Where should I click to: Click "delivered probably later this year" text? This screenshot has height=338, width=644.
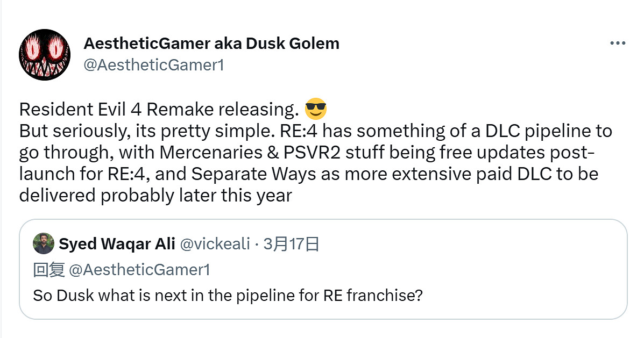(155, 196)
